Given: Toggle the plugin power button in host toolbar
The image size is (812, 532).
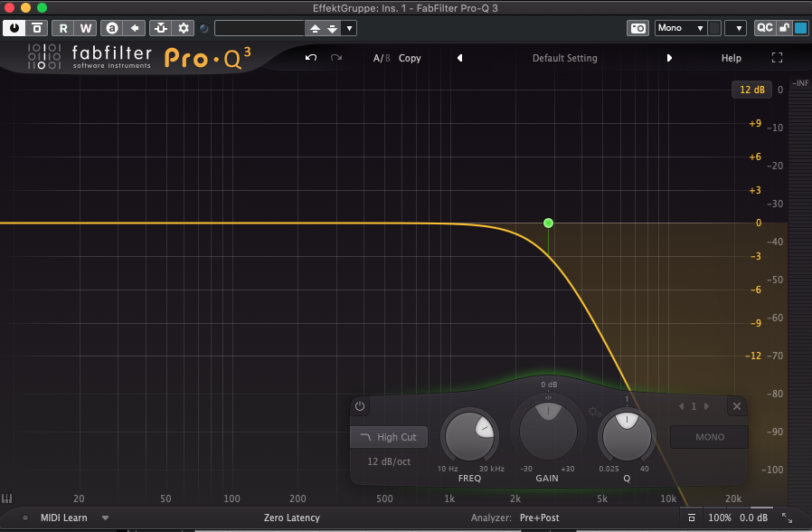Looking at the screenshot, I should (14, 28).
